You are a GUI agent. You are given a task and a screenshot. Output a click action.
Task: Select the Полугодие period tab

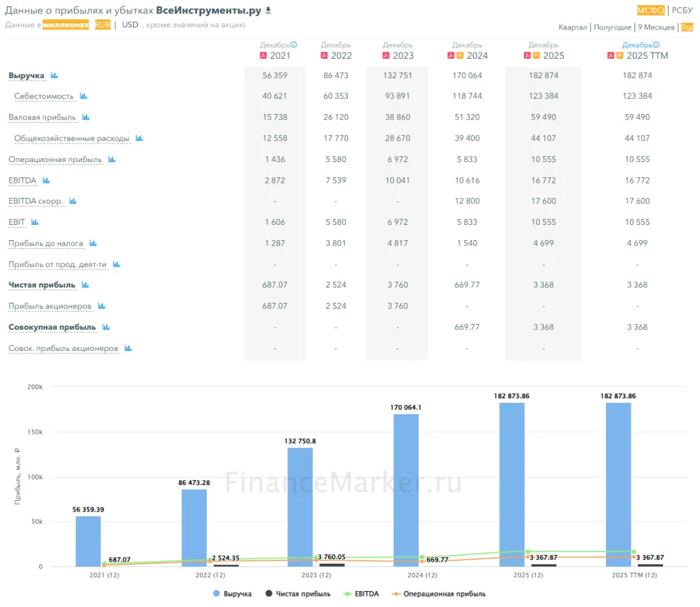[x=612, y=27]
